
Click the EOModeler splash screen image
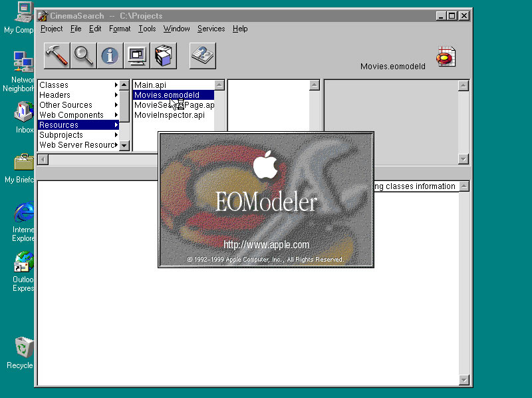pos(266,200)
